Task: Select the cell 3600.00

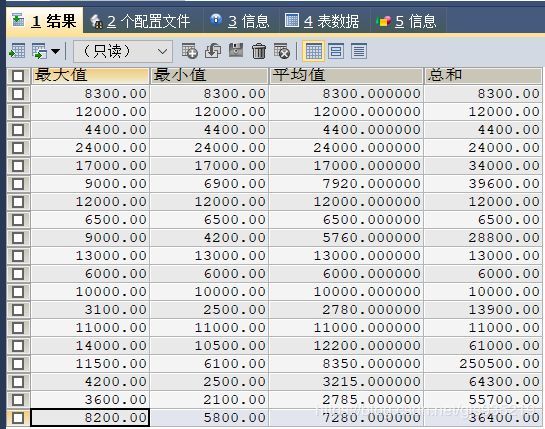Action: (90, 399)
